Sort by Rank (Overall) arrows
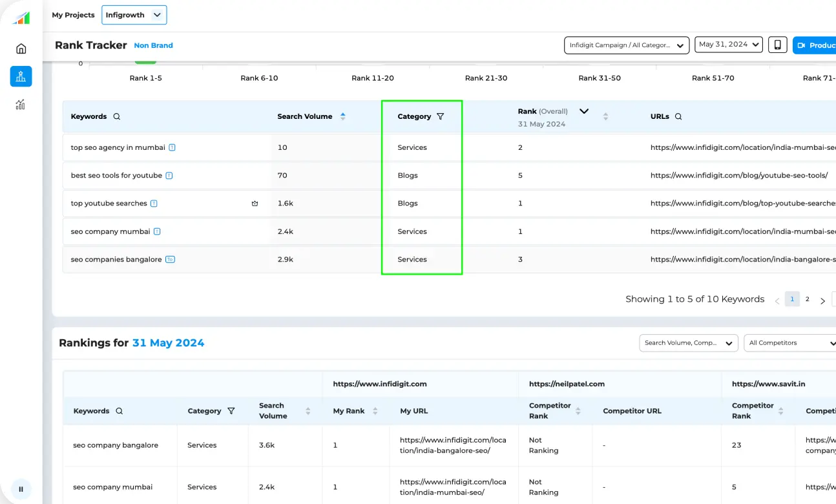Image resolution: width=836 pixels, height=504 pixels. [x=605, y=117]
